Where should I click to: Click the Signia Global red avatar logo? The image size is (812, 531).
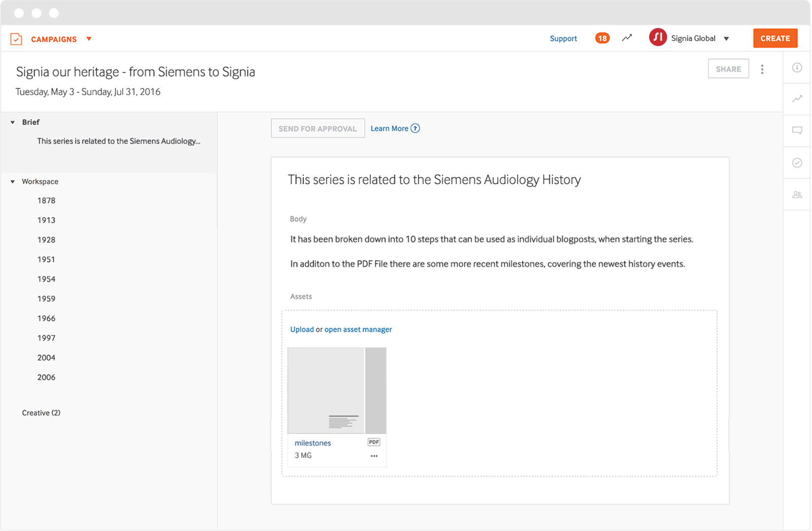click(x=658, y=38)
